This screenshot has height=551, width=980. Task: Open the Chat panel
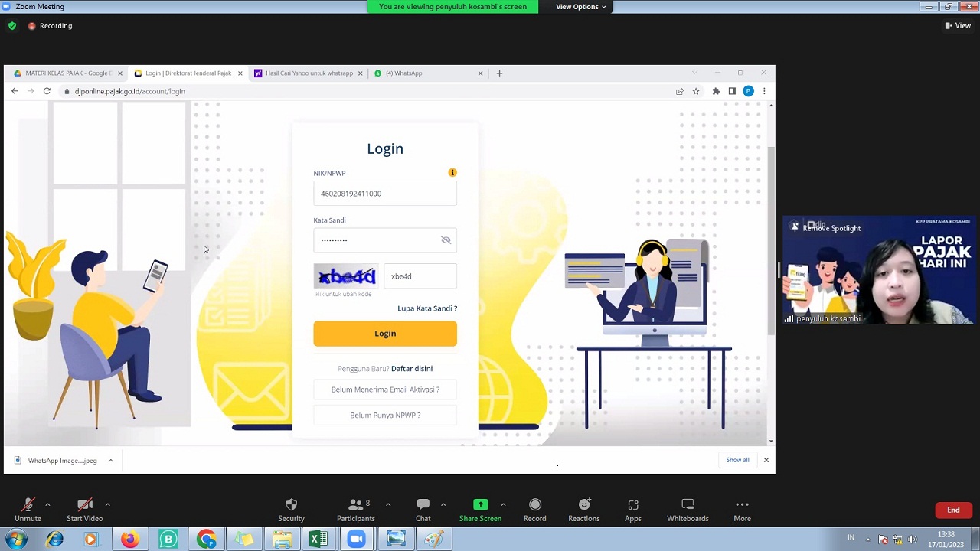423,510
